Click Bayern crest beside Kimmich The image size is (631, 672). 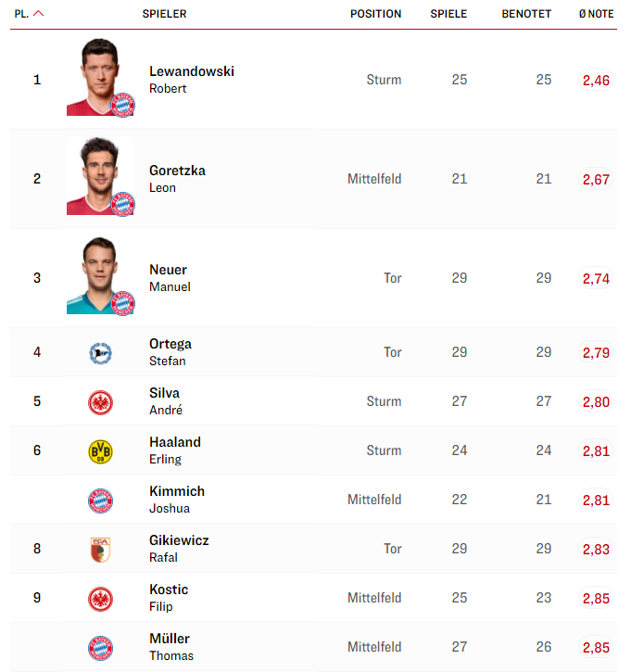[100, 501]
